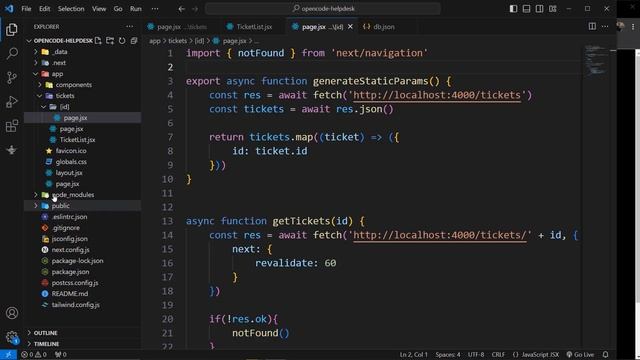This screenshot has height=360, width=640.
Task: Open the View menu
Action: [x=99, y=9]
